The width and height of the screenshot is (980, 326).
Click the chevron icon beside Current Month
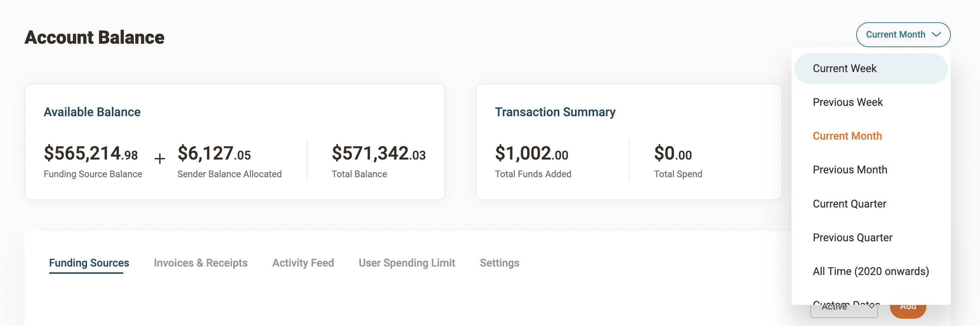tap(936, 35)
